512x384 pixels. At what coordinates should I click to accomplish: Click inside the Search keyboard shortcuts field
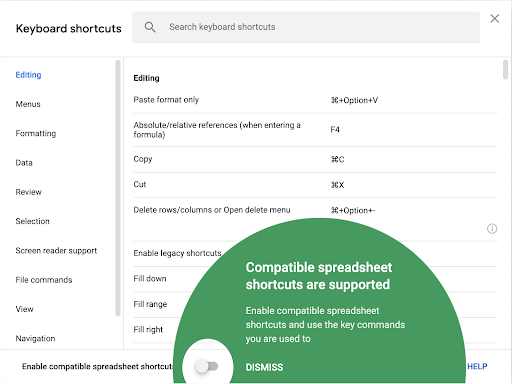tap(306, 27)
